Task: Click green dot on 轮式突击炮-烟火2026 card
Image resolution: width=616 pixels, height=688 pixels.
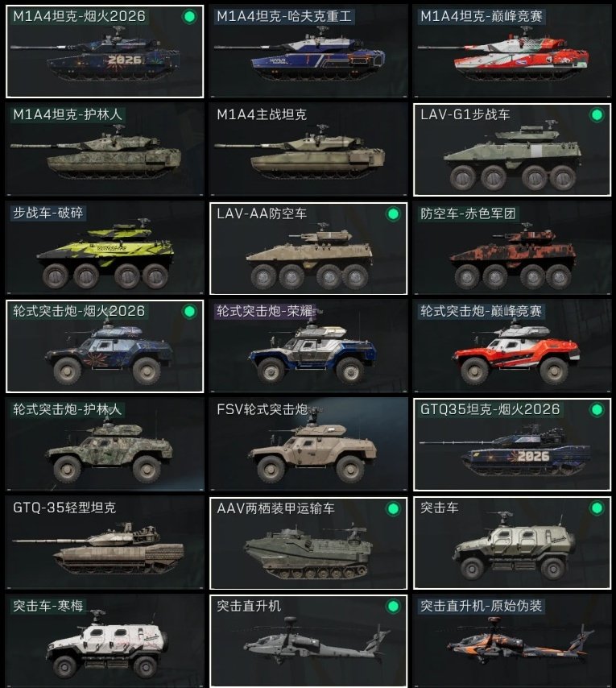Action: click(x=189, y=312)
